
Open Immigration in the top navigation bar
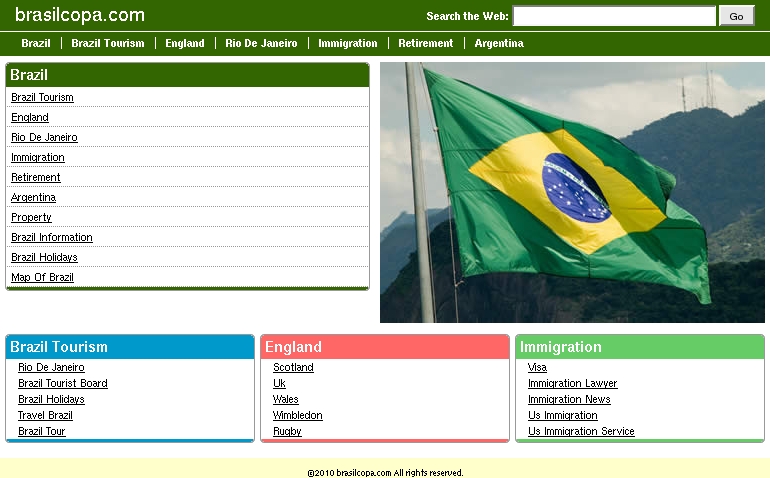(x=348, y=43)
